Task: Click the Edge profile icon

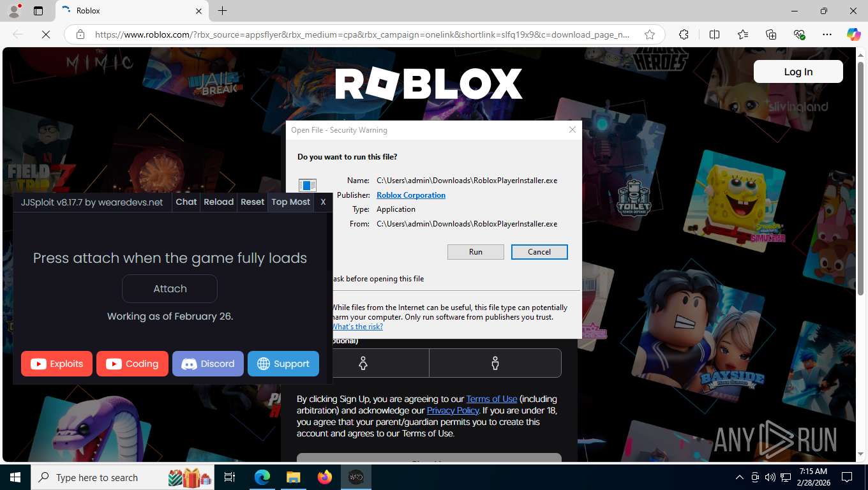Action: [x=14, y=11]
